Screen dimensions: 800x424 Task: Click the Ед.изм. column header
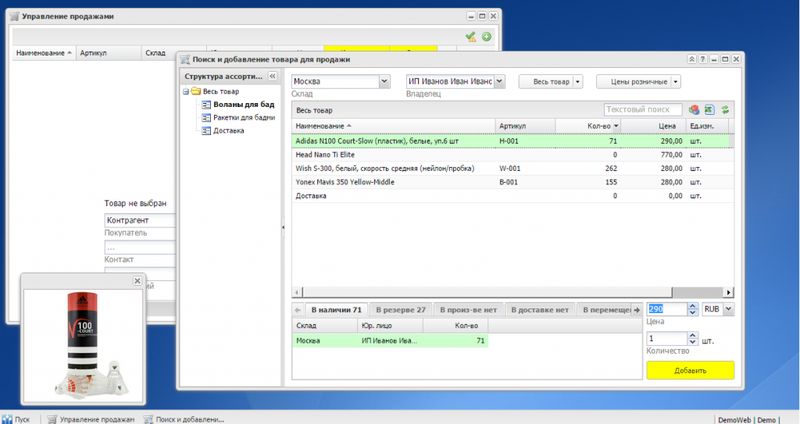coord(707,126)
